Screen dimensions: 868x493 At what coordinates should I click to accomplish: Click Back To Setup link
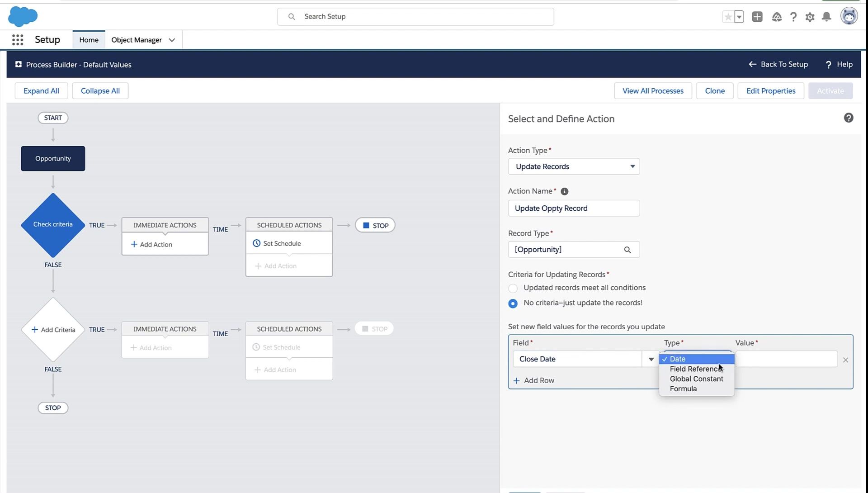click(x=778, y=64)
